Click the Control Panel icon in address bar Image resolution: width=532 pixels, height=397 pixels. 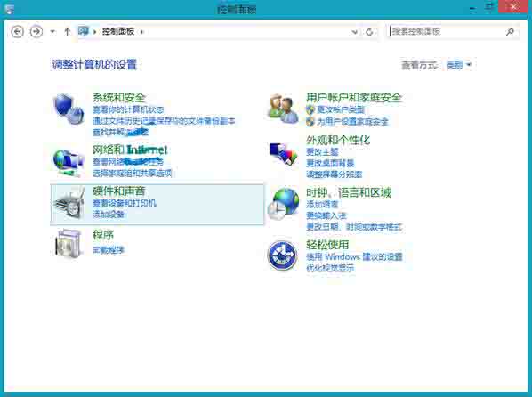pos(84,31)
